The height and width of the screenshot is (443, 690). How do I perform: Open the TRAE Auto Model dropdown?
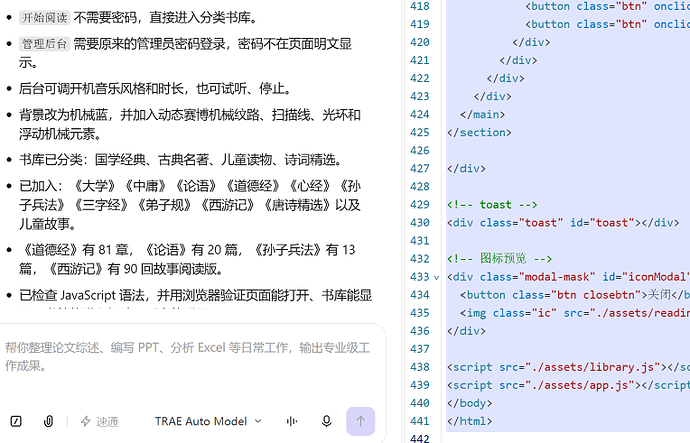click(x=208, y=421)
